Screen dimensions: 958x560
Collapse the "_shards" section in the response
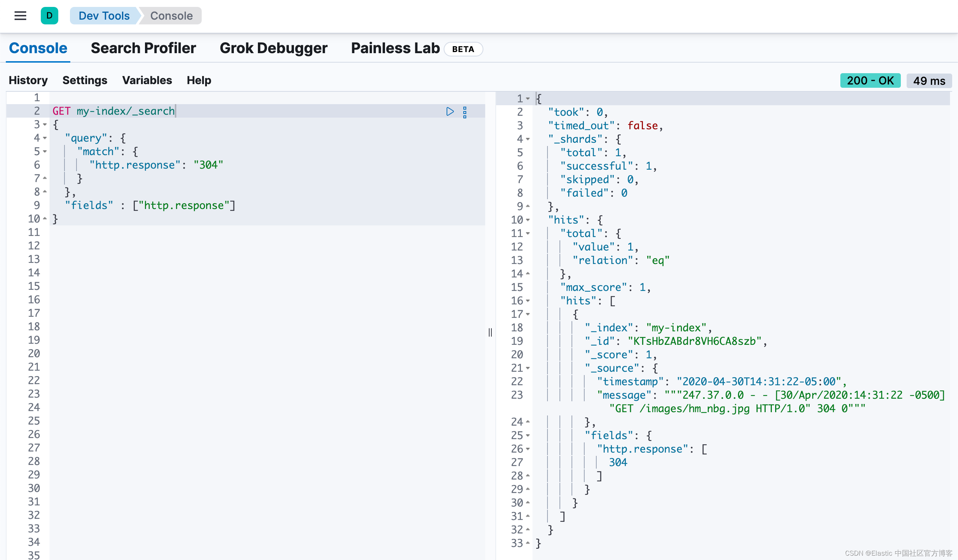tap(529, 139)
